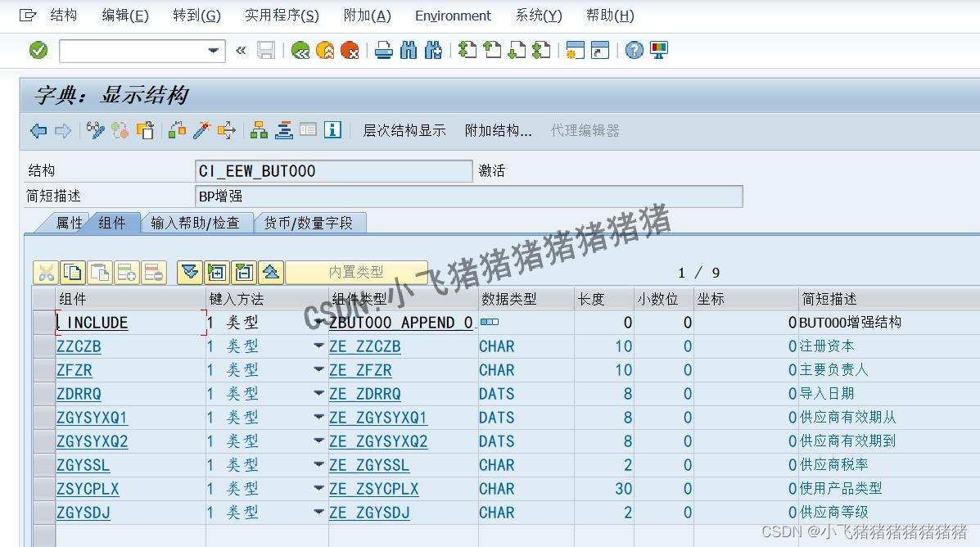Go to Last Page icon
980x547 pixels.
(540, 50)
